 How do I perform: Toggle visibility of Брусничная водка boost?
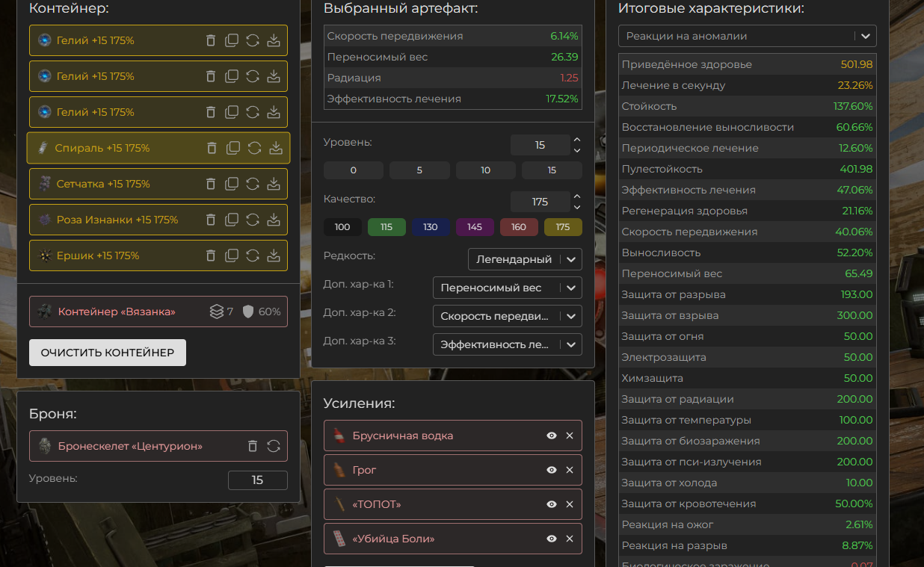point(552,436)
